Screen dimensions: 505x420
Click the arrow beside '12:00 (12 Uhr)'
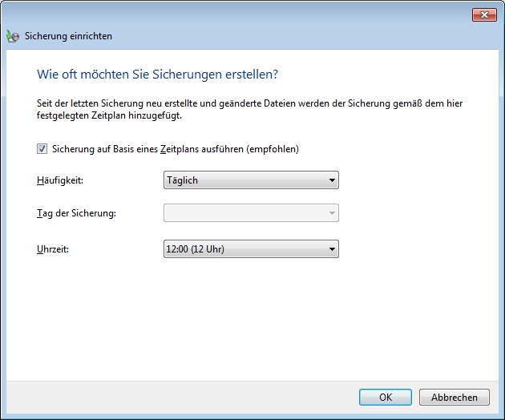pyautogui.click(x=332, y=249)
